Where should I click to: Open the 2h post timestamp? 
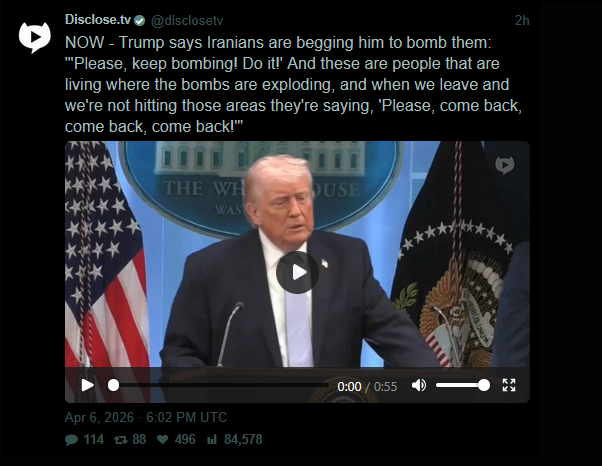[522, 20]
